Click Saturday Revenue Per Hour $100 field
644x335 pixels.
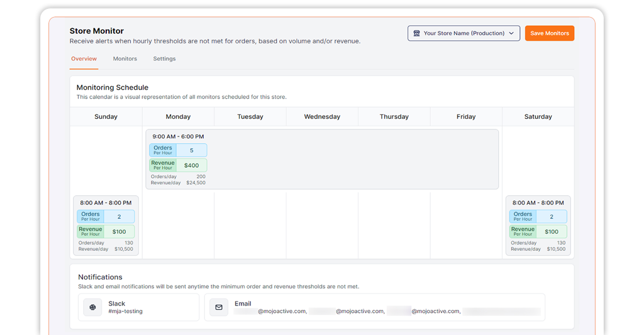pos(551,232)
